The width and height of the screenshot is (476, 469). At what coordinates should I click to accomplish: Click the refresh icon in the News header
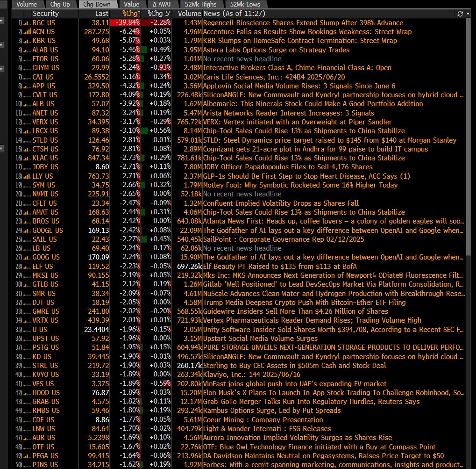tap(460, 14)
